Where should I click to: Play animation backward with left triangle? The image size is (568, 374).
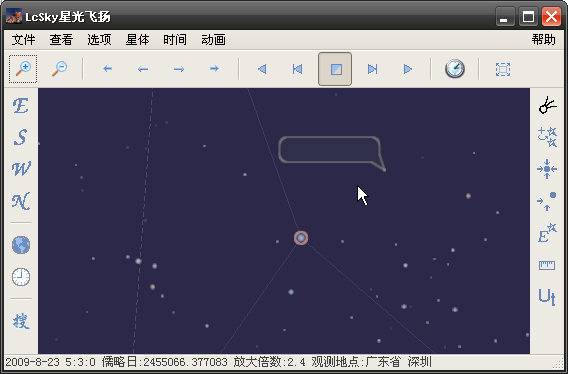262,69
